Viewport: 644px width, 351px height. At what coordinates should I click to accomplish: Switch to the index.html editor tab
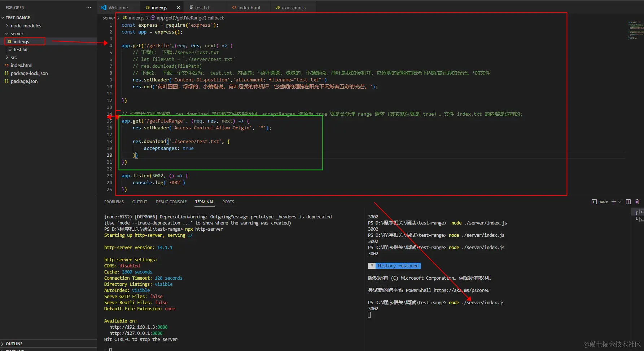tap(249, 8)
